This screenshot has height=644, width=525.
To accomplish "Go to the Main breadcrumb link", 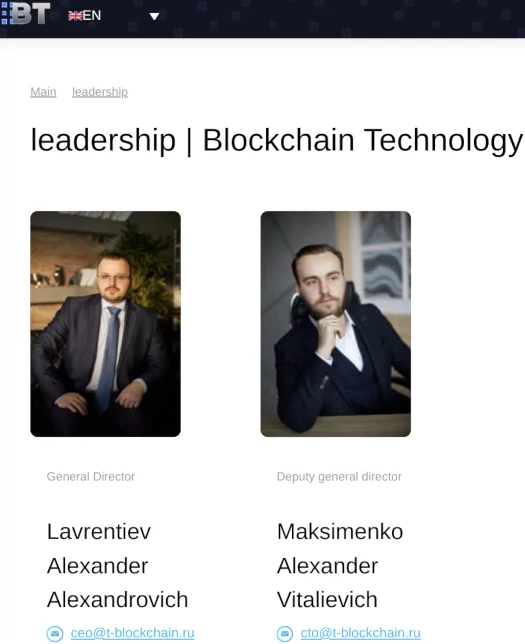I will (43, 92).
